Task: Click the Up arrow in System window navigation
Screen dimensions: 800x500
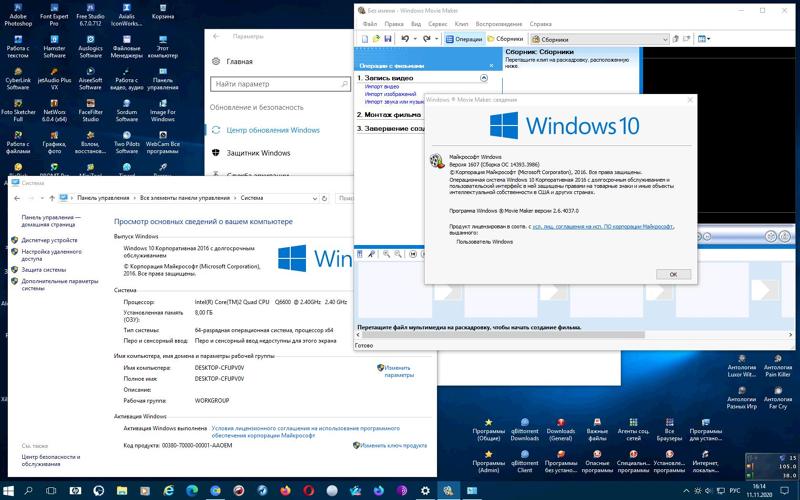Action: tap(52, 198)
